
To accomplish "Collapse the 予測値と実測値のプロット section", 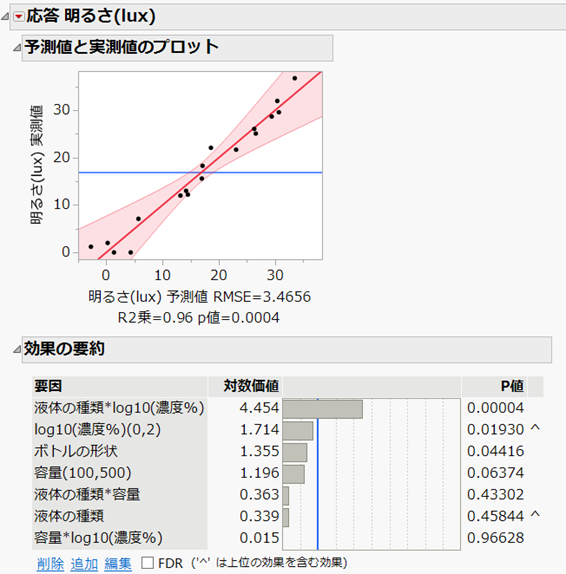I will click(x=17, y=47).
